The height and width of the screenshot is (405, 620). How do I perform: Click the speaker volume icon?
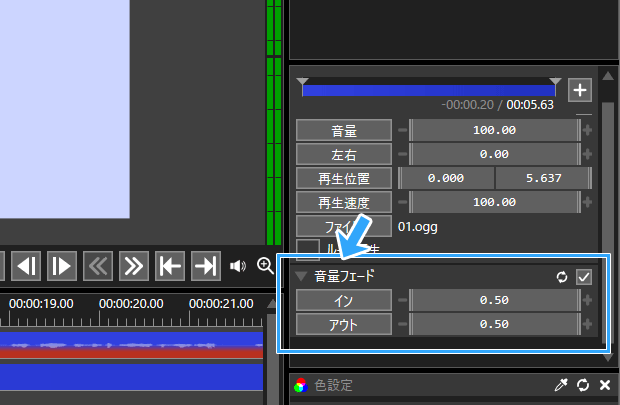[x=238, y=266]
